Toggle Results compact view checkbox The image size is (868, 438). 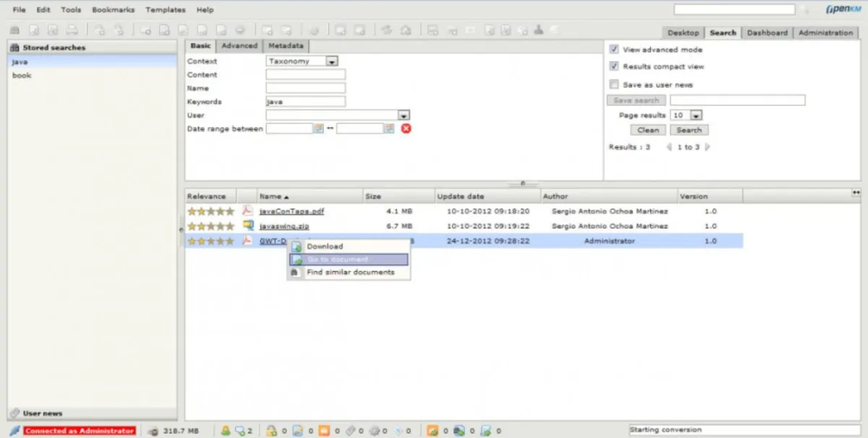click(x=614, y=66)
